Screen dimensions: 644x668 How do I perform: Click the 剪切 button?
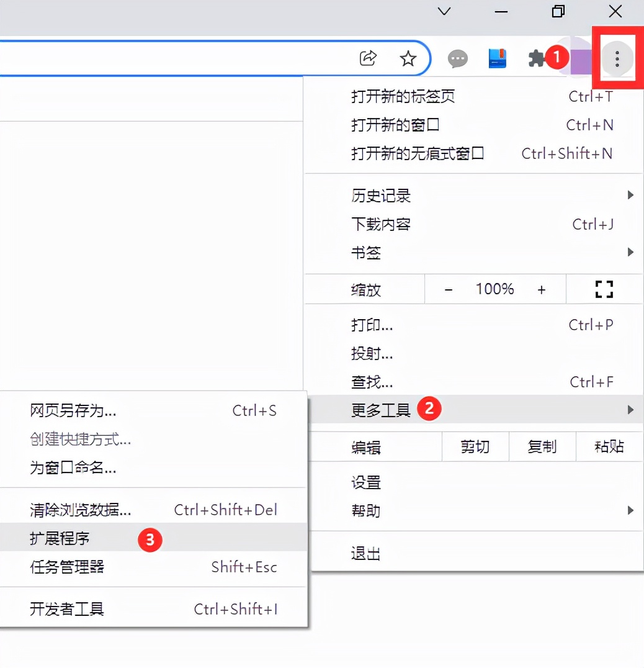475,447
